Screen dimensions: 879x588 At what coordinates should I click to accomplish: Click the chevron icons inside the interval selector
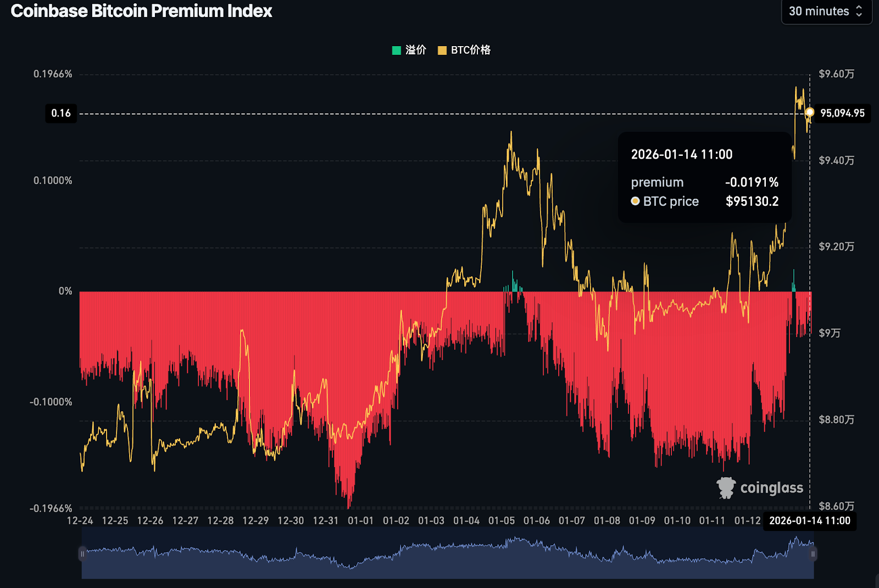(x=859, y=11)
